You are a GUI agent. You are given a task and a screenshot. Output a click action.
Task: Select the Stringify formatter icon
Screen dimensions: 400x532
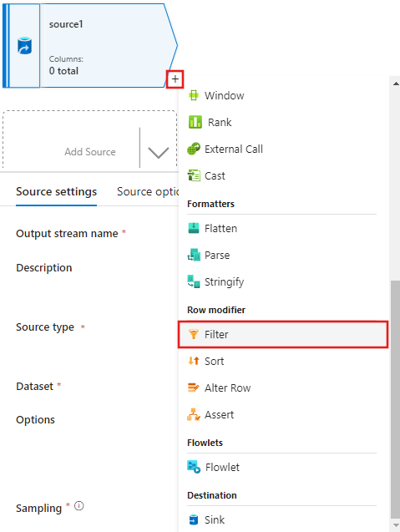[194, 281]
